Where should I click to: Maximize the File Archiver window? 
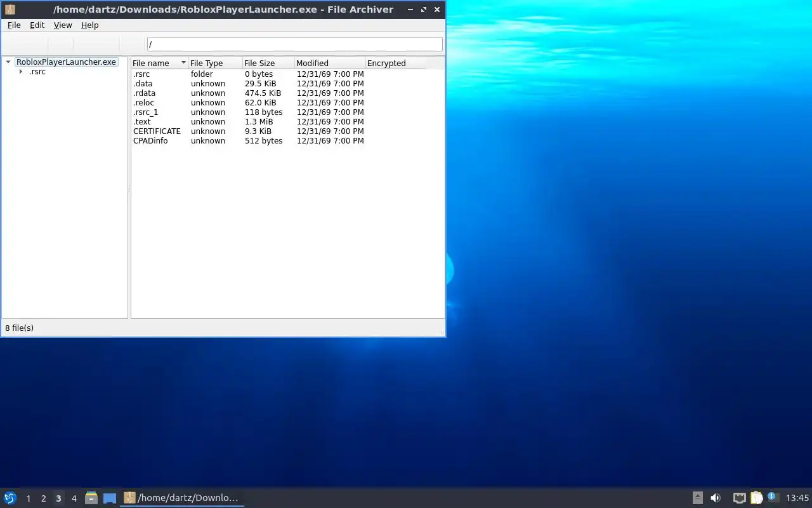[424, 10]
